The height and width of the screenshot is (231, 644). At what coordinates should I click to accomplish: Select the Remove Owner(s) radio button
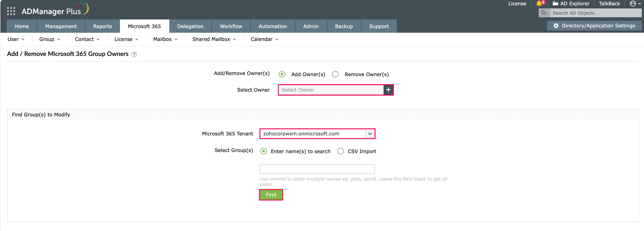[x=335, y=74]
